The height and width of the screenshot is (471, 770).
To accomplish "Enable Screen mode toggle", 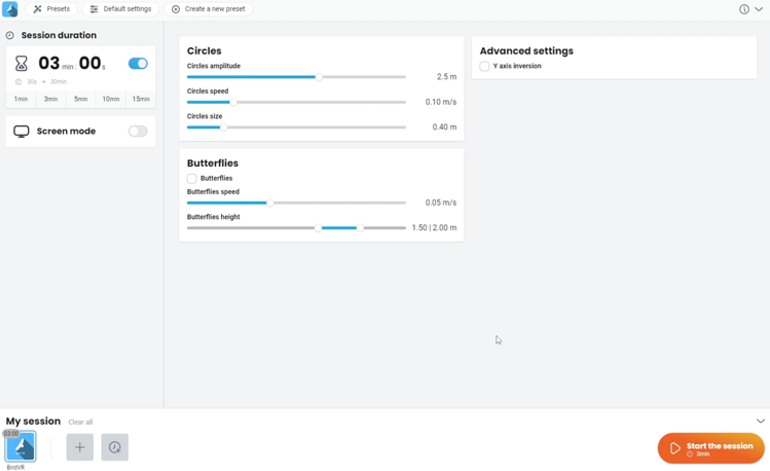I will pos(138,131).
